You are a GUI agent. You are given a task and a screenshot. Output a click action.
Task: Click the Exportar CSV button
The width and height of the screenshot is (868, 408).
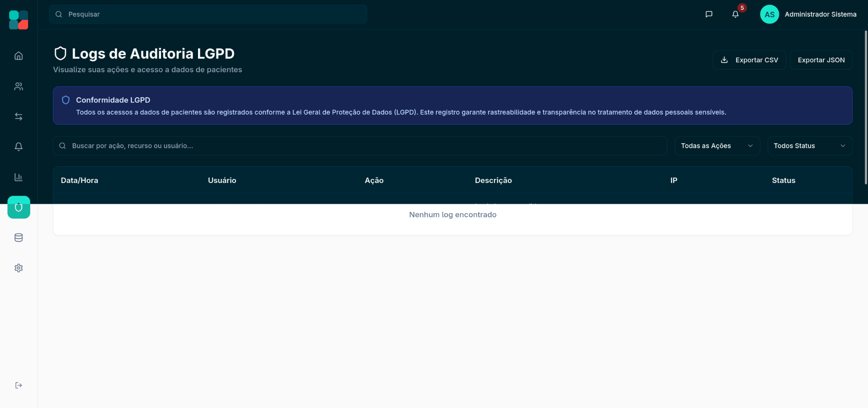coord(749,60)
